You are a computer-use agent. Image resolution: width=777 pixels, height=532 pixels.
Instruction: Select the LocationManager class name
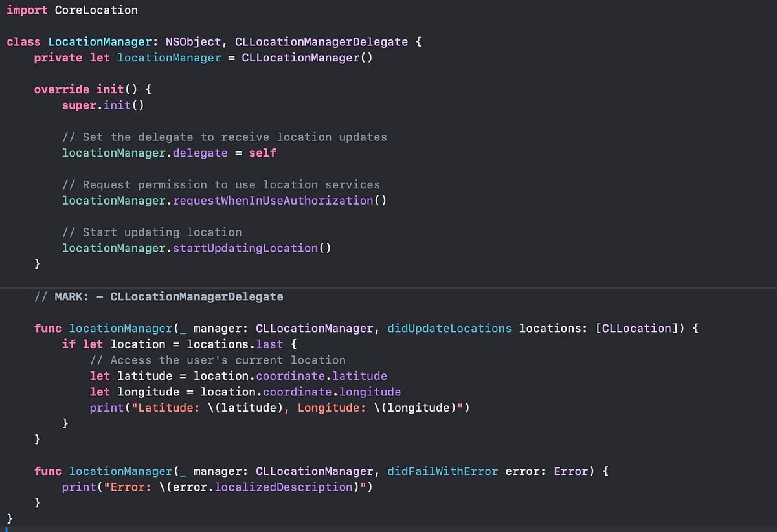click(100, 41)
